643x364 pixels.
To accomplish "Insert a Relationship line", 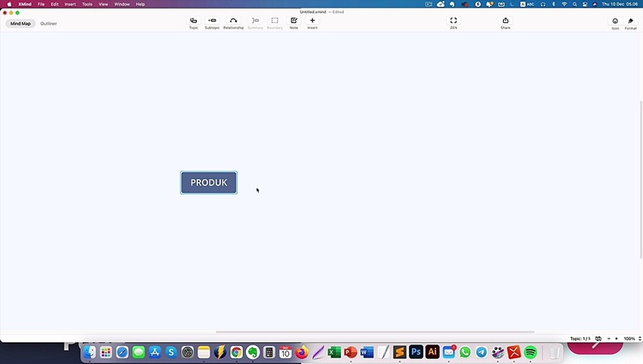I will [234, 23].
